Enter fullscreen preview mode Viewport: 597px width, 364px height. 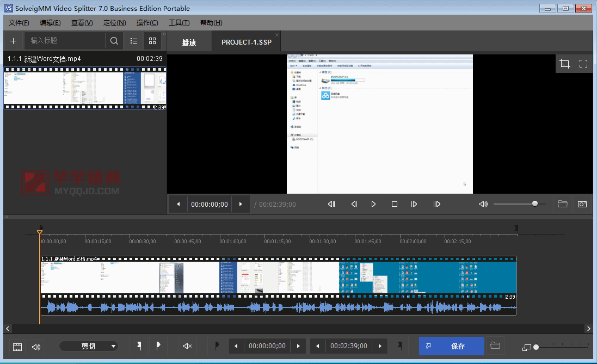(583, 64)
